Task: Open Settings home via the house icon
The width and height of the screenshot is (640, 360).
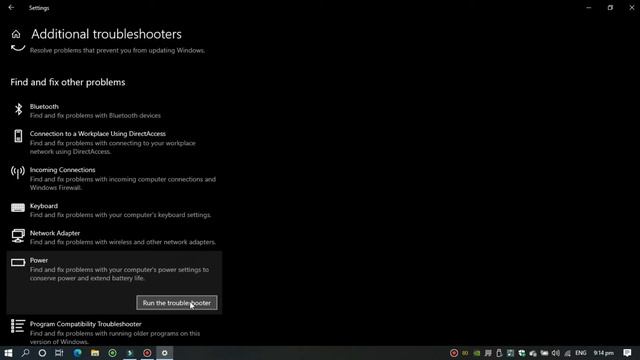Action: 16,34
